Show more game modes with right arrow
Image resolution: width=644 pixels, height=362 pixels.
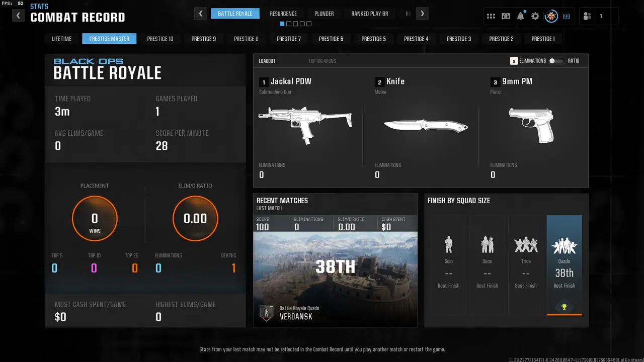[423, 14]
